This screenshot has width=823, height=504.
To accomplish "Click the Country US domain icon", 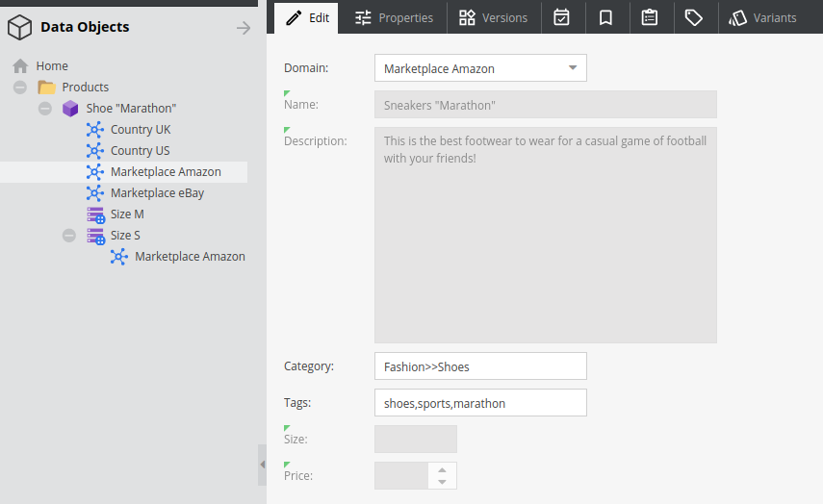I will point(95,151).
